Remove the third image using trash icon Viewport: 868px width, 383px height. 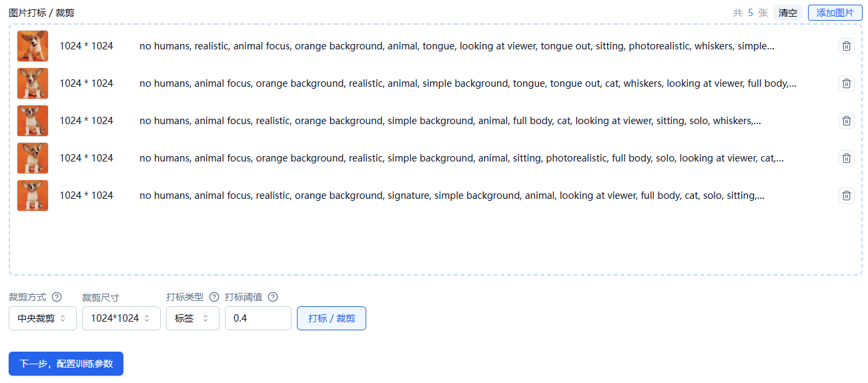point(846,121)
